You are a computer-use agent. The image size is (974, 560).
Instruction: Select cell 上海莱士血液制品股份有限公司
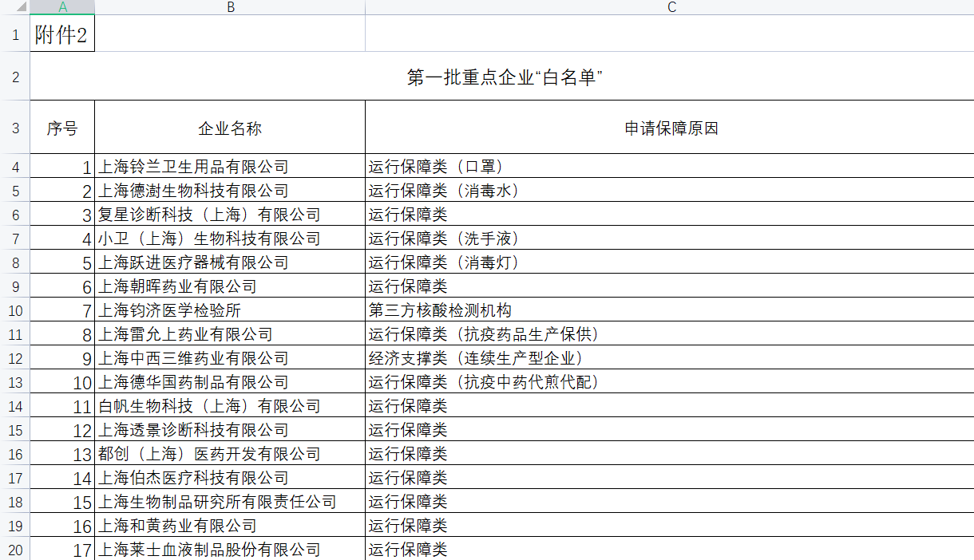tap(230, 549)
